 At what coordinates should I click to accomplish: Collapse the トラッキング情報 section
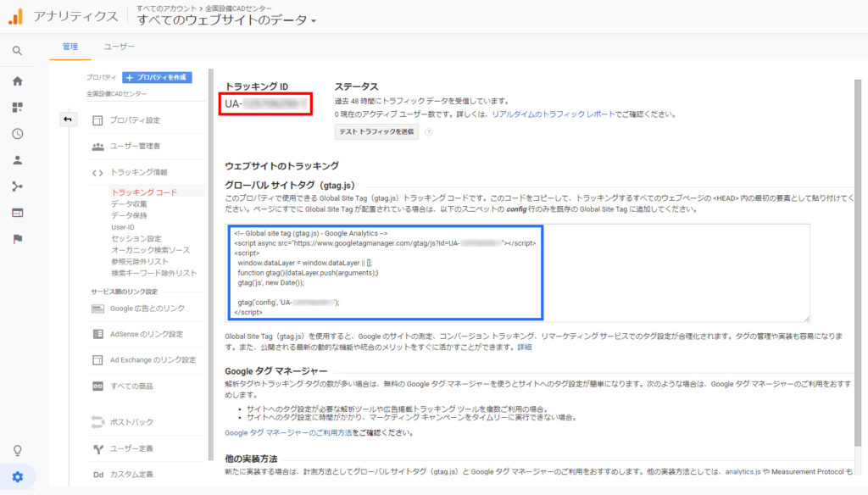click(x=138, y=172)
